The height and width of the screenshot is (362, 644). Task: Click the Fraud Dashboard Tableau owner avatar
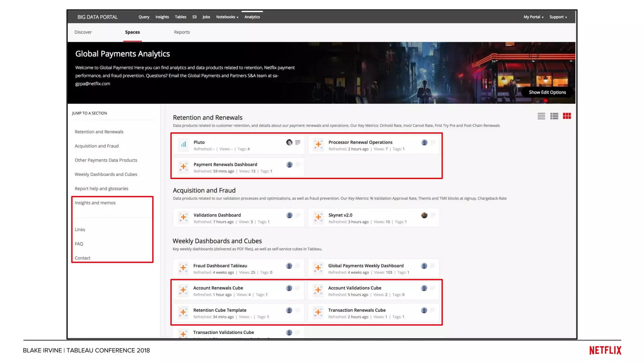pyautogui.click(x=289, y=266)
